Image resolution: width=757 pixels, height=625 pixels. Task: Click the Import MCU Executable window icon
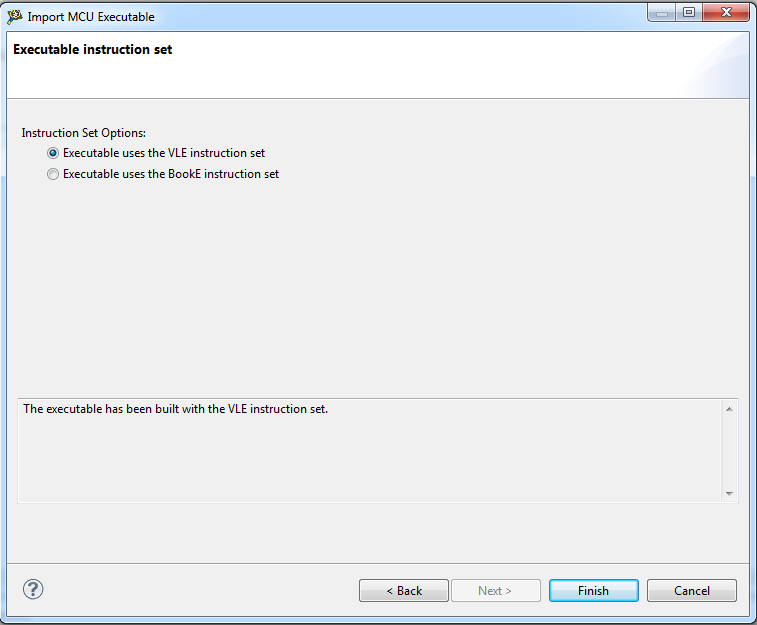tap(14, 16)
